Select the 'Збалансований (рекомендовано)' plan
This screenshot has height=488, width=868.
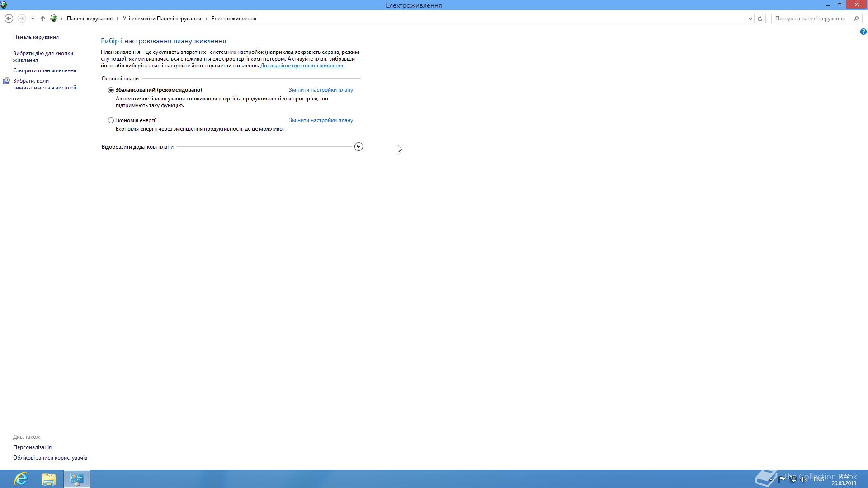click(x=111, y=90)
